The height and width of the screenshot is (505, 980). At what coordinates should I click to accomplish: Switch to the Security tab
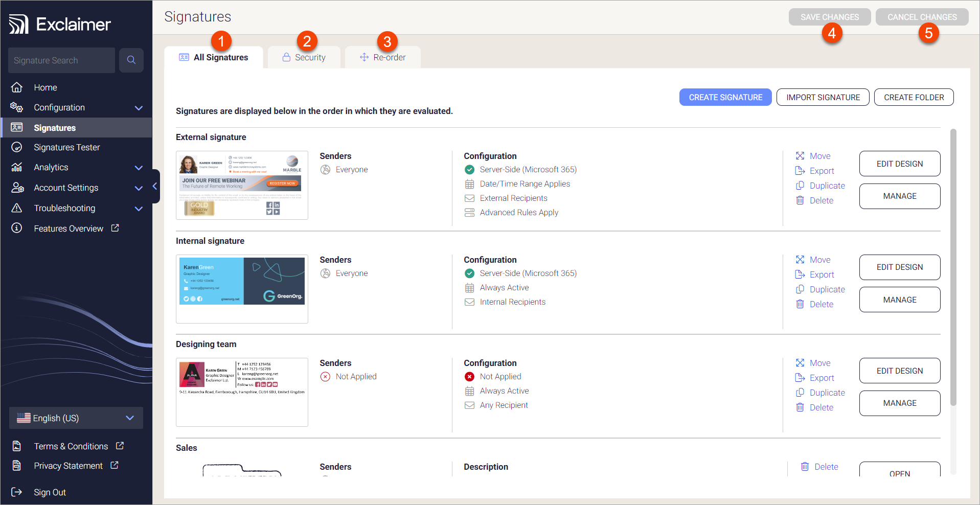pos(304,57)
